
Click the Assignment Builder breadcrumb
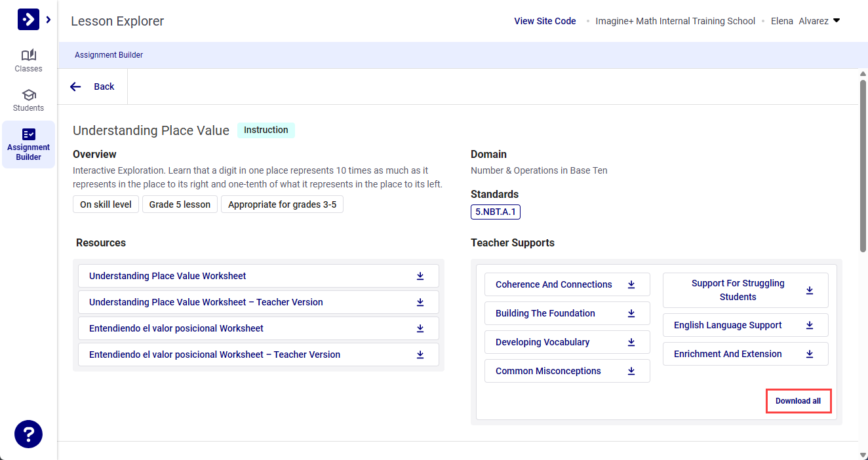(x=109, y=55)
